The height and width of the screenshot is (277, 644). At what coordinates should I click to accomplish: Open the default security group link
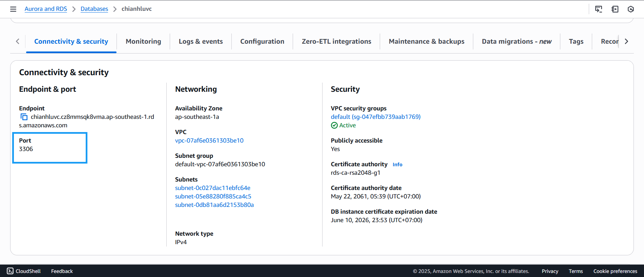(x=376, y=117)
